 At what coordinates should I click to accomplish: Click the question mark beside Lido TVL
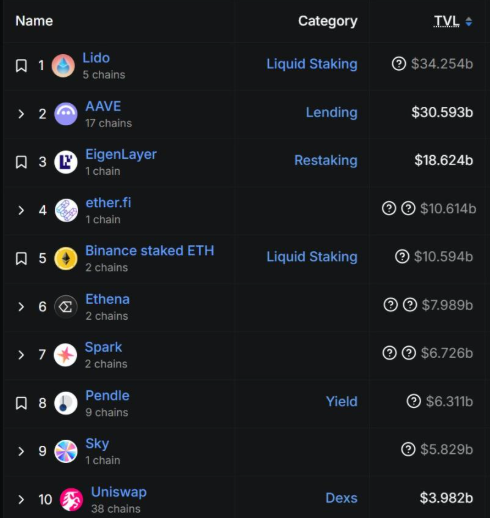coord(399,64)
